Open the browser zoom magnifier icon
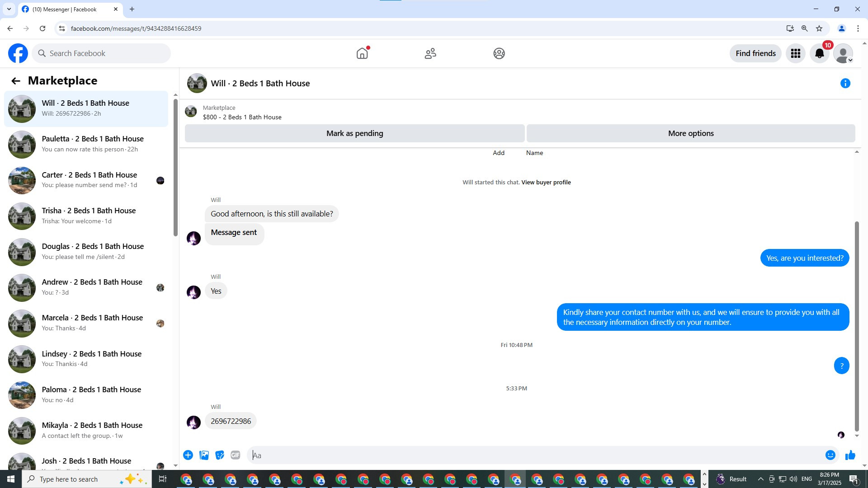Screen dimensions: 868x488 click(x=805, y=28)
